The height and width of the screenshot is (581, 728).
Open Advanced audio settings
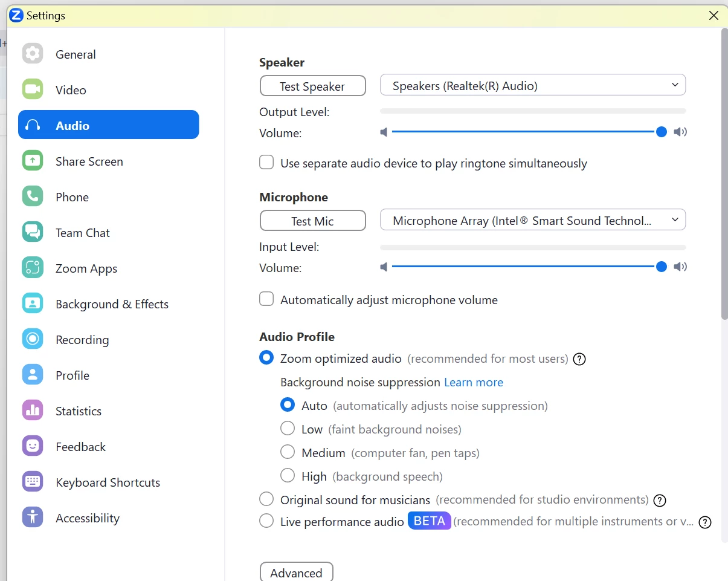(296, 573)
